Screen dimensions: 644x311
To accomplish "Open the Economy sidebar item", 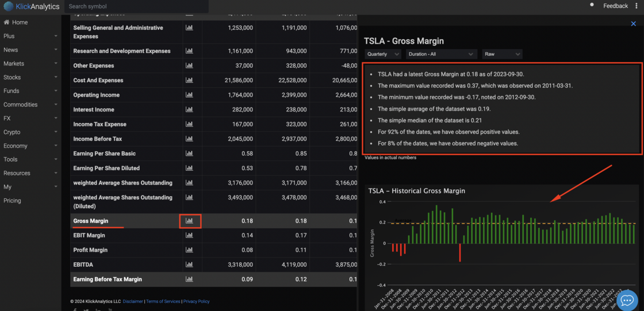I will [x=30, y=146].
